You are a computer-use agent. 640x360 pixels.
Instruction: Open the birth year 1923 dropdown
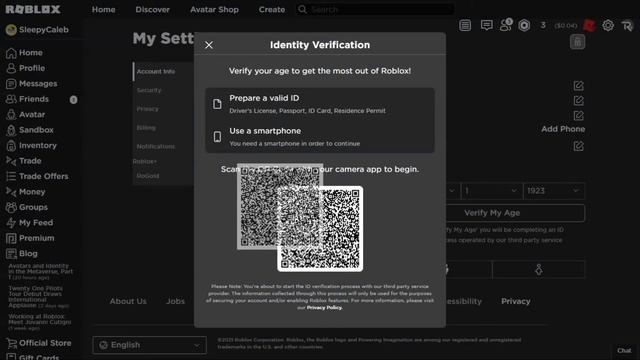pos(553,191)
